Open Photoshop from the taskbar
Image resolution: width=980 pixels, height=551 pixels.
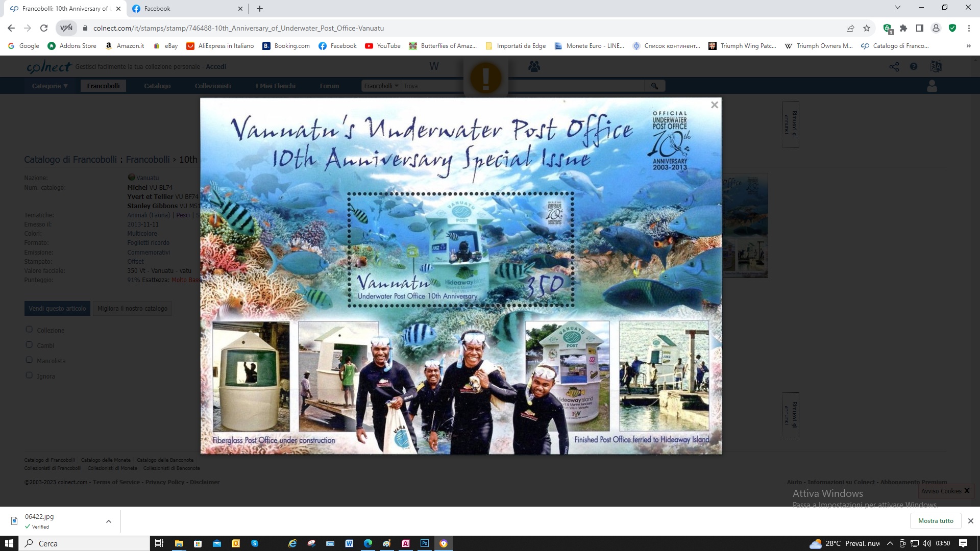425,543
